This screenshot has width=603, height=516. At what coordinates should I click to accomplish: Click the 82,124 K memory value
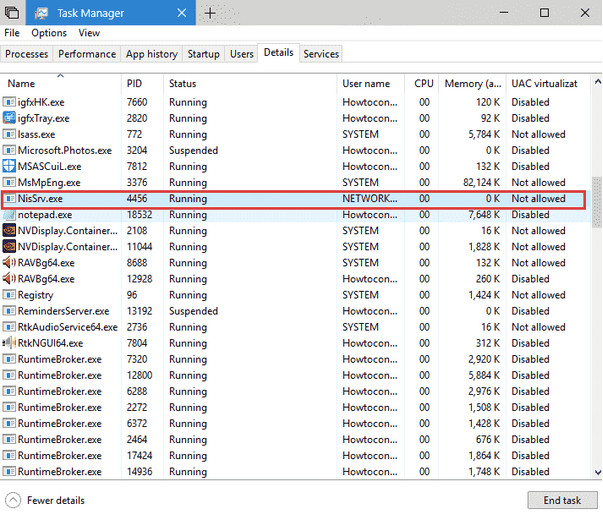coord(481,182)
